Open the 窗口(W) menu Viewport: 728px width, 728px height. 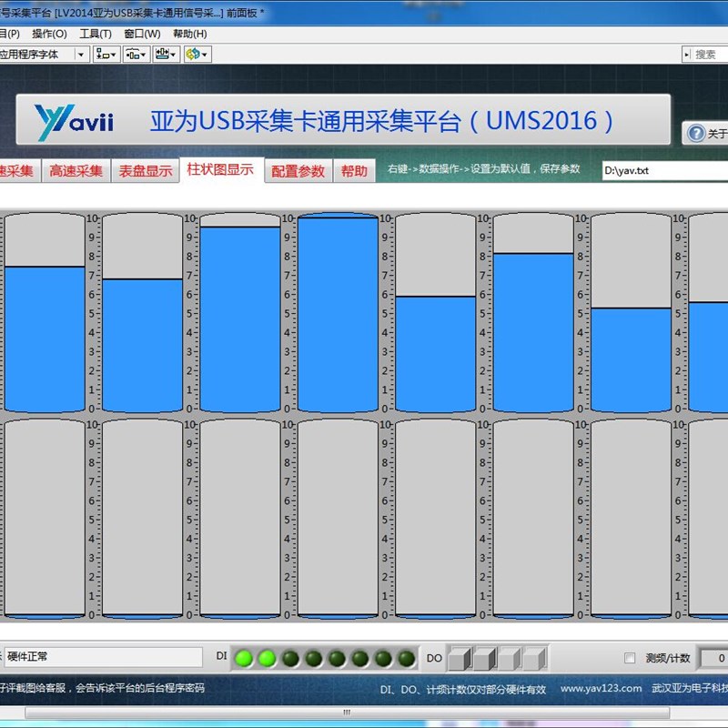click(x=142, y=34)
